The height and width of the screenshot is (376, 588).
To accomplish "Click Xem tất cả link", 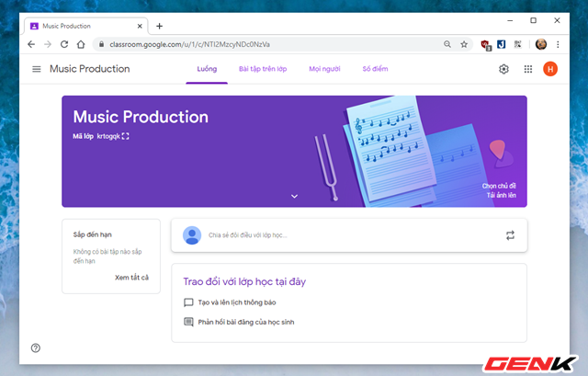I will tap(131, 278).
